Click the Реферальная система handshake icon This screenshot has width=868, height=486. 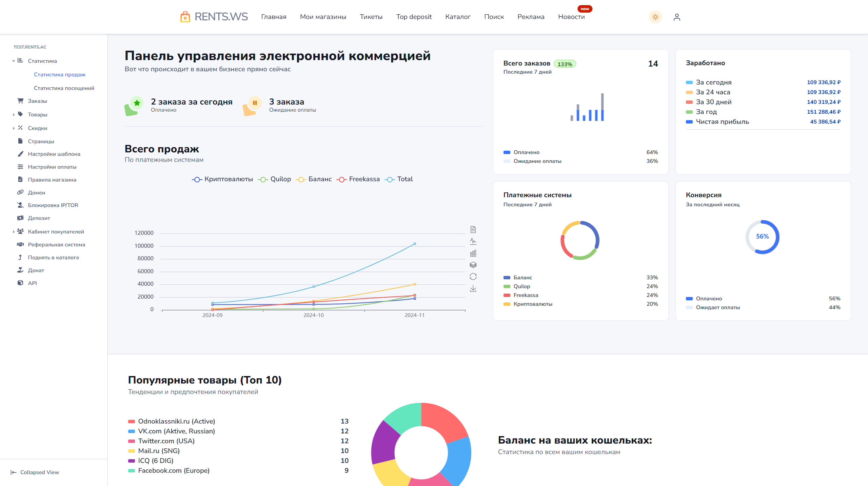(20, 244)
